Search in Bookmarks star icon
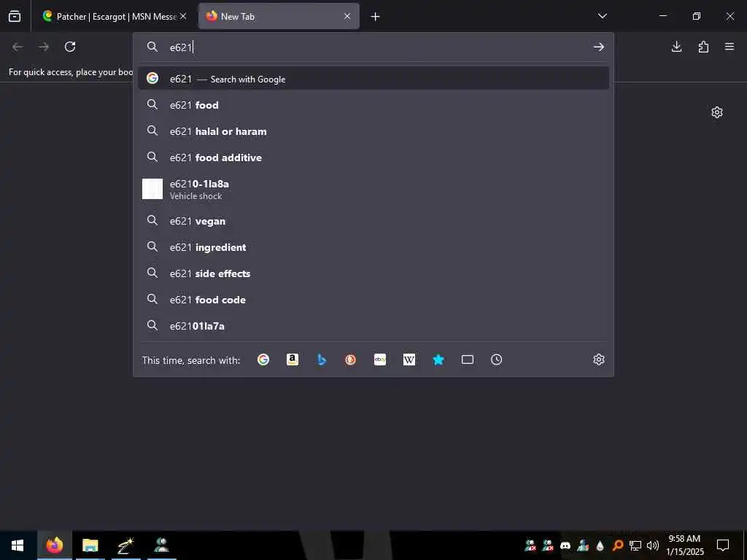 click(438, 359)
